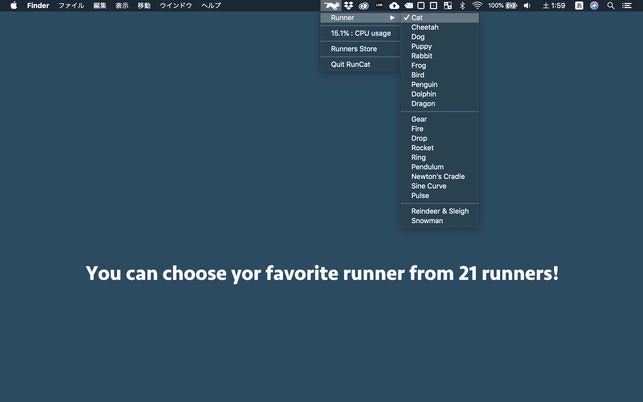Click the cloud upload menu bar icon
This screenshot has width=643, height=402.
394,6
